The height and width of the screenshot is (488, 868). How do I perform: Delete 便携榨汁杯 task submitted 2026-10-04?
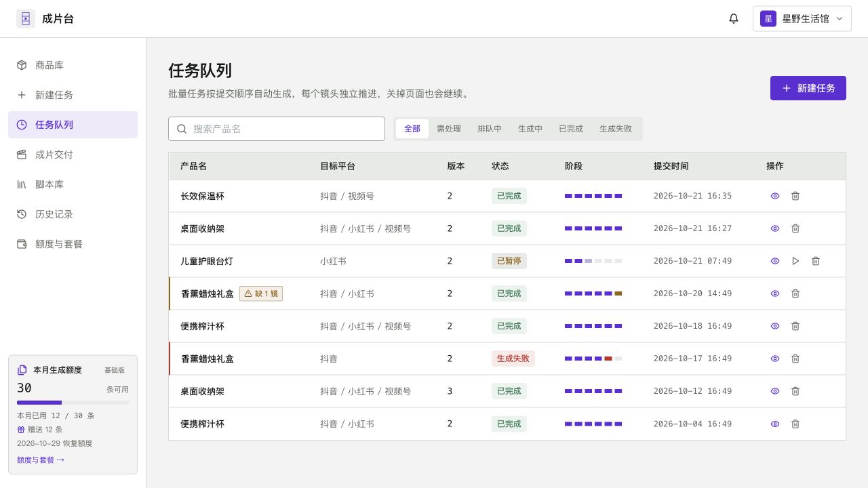pyautogui.click(x=795, y=424)
